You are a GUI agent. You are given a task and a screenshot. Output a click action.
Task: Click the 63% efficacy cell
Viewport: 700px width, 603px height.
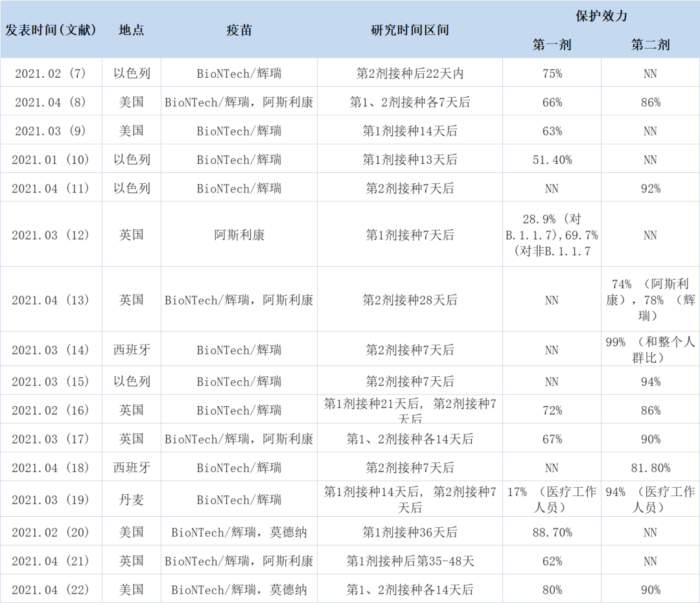(x=552, y=131)
